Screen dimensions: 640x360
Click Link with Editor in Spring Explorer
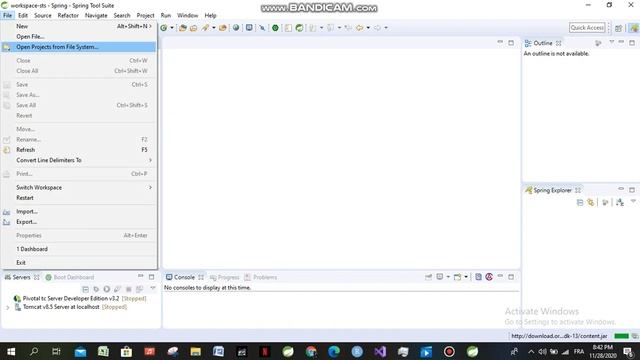click(x=591, y=202)
